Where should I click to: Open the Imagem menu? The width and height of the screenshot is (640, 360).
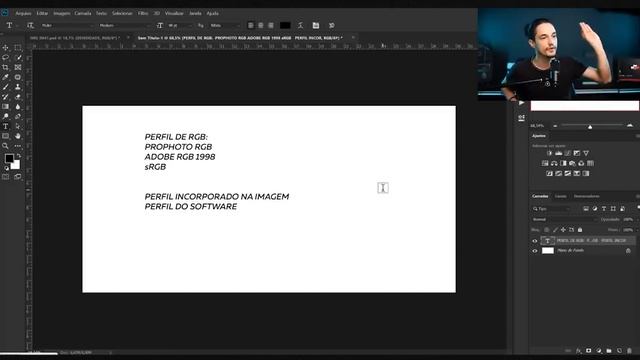62,13
